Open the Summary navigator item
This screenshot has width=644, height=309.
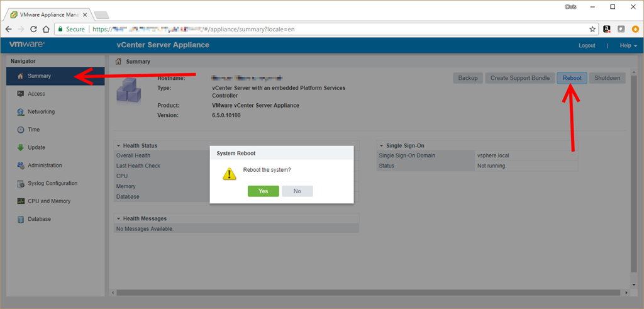pos(55,76)
